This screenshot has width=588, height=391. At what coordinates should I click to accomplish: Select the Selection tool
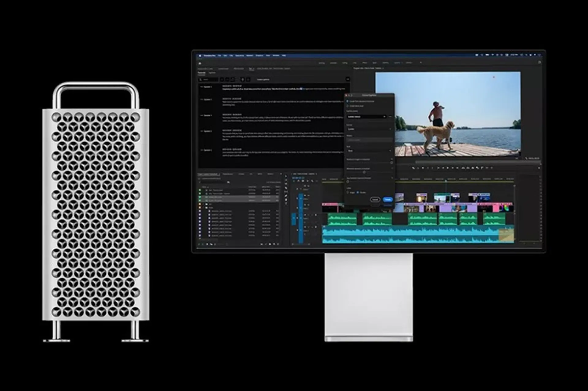coord(286,176)
